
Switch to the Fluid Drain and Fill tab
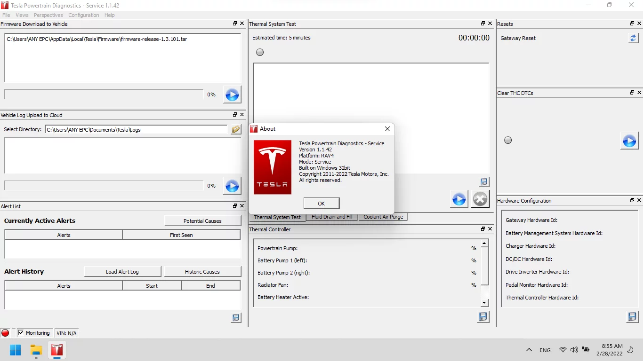332,217
